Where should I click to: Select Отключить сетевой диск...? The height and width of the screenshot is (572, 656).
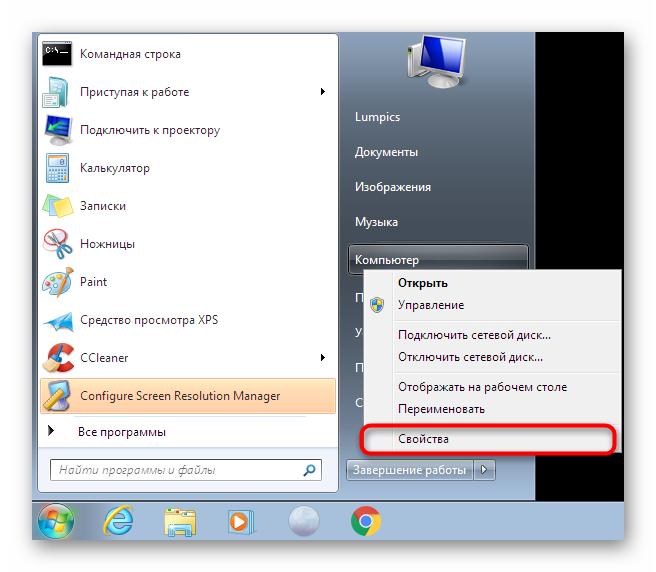(470, 357)
